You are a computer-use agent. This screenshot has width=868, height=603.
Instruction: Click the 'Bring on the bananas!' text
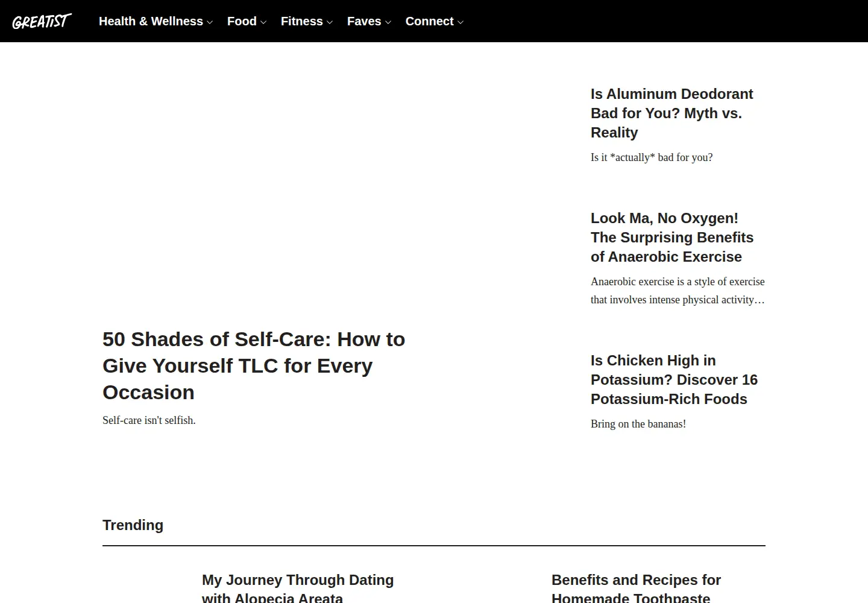pyautogui.click(x=638, y=424)
